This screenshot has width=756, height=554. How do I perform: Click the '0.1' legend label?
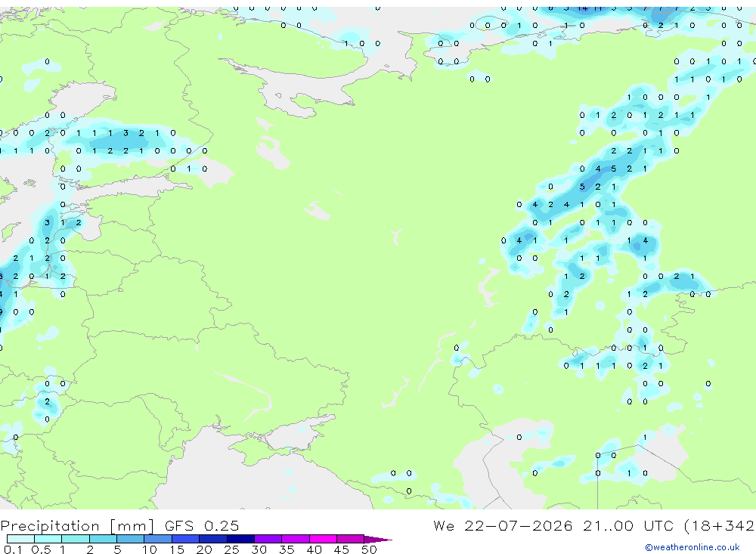13,549
